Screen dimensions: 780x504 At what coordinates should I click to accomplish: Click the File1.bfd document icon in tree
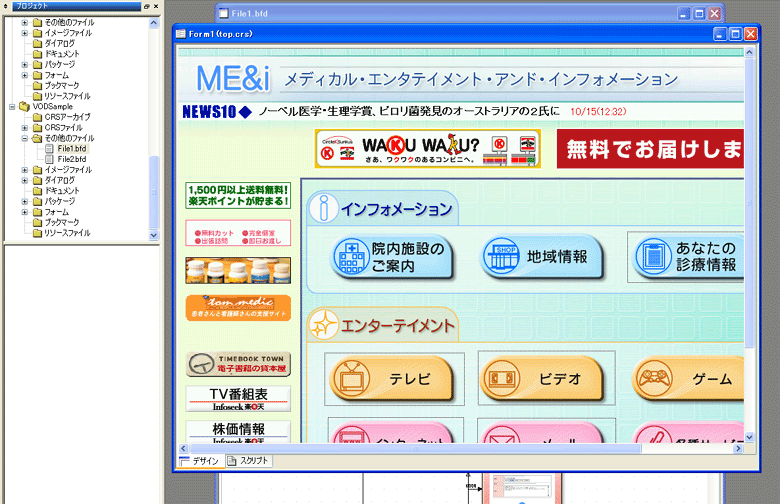coord(49,148)
